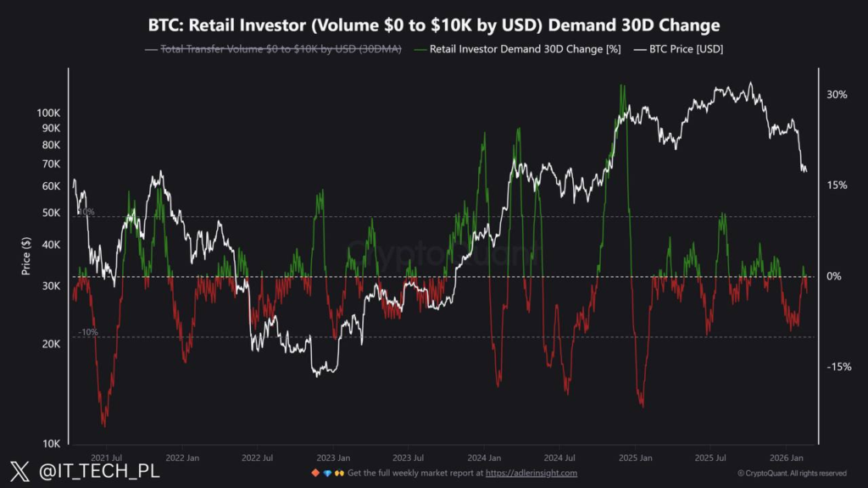Re-enable the struck-through Total Transfer Volume series

(280, 49)
